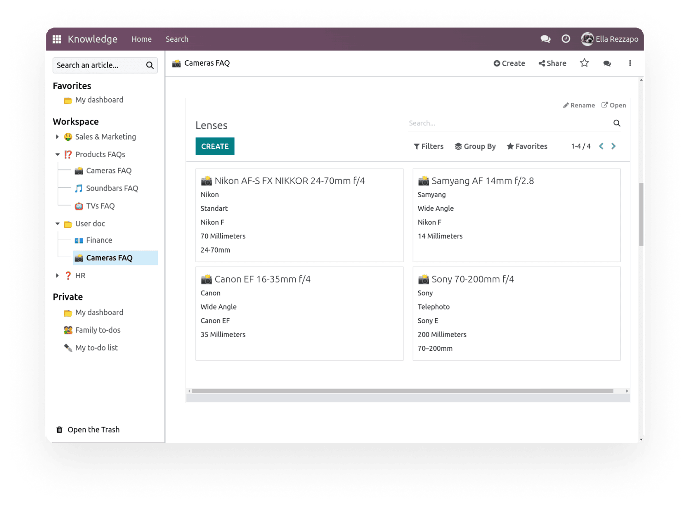
Task: Open the My to-do list article
Action: pos(96,348)
